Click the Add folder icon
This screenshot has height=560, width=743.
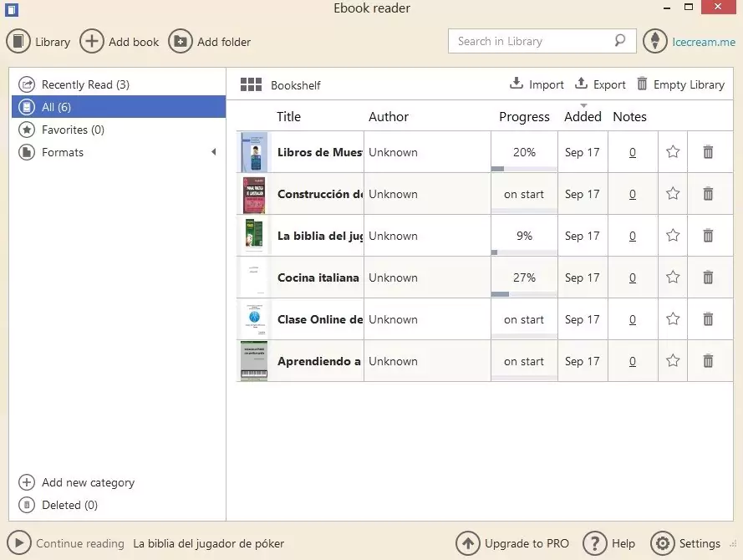click(179, 41)
